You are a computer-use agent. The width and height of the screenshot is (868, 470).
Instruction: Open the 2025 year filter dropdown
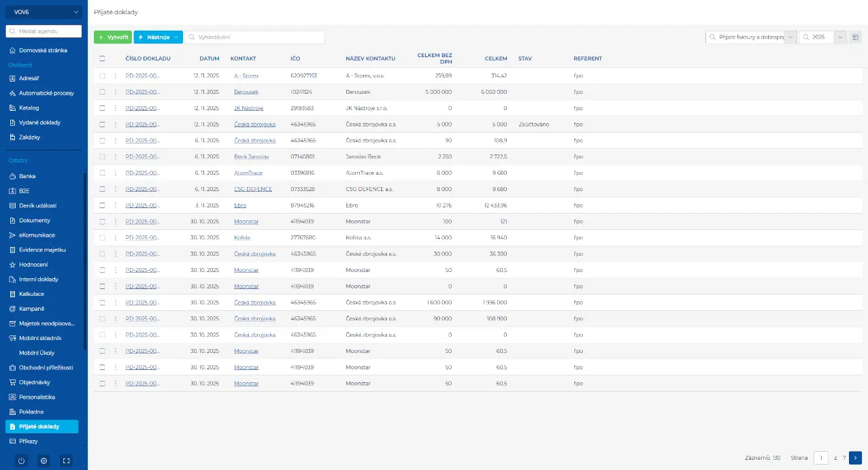point(840,37)
